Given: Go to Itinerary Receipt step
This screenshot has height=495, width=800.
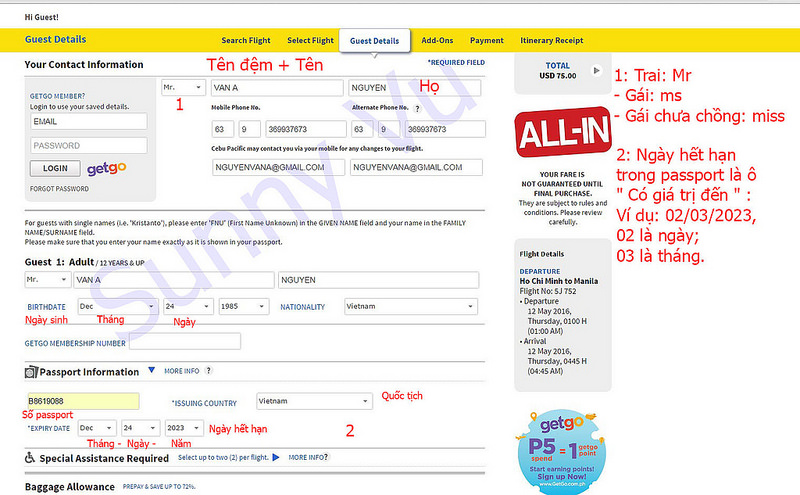Looking at the screenshot, I should (552, 40).
